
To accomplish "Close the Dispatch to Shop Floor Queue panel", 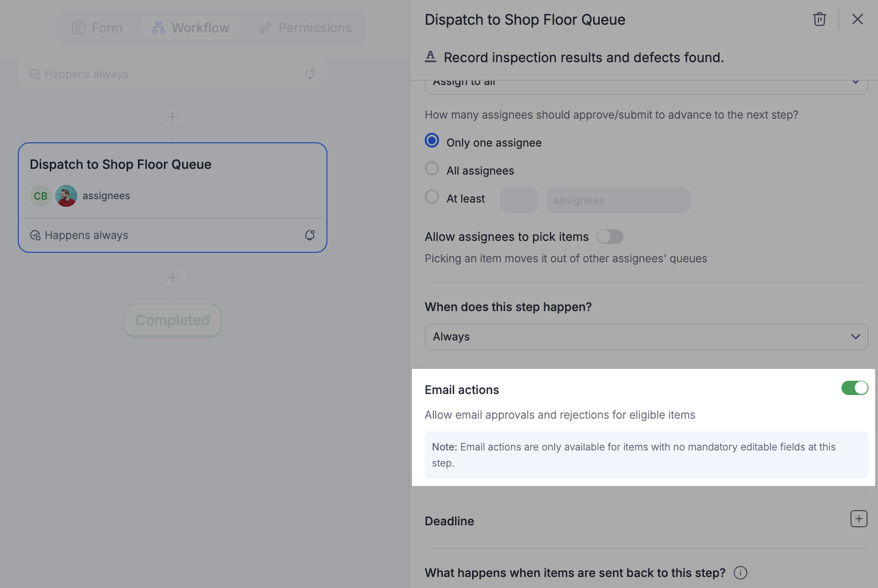I will pyautogui.click(x=857, y=19).
